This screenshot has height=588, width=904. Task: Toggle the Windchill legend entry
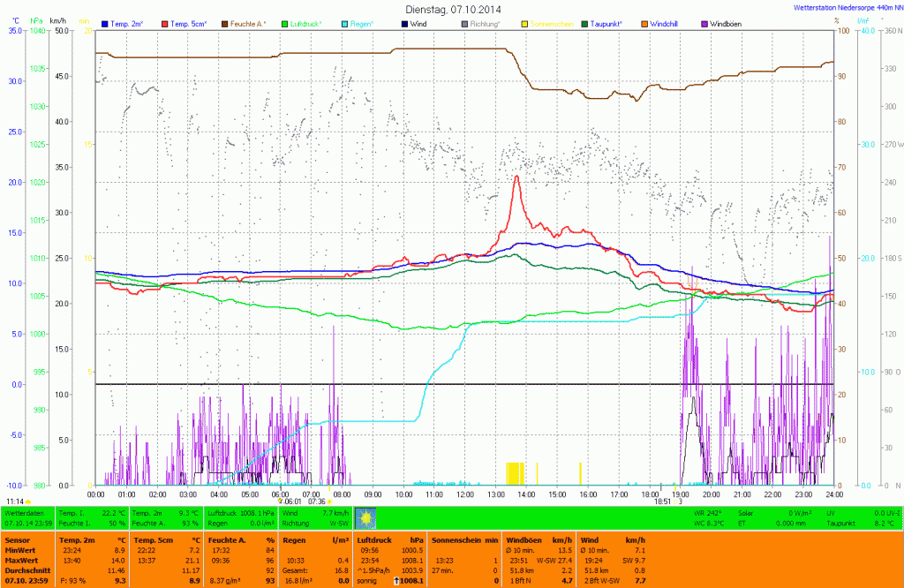pyautogui.click(x=665, y=23)
